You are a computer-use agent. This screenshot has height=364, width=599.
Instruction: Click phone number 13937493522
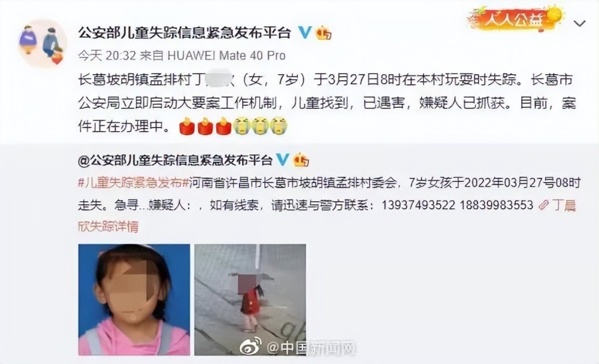click(418, 205)
